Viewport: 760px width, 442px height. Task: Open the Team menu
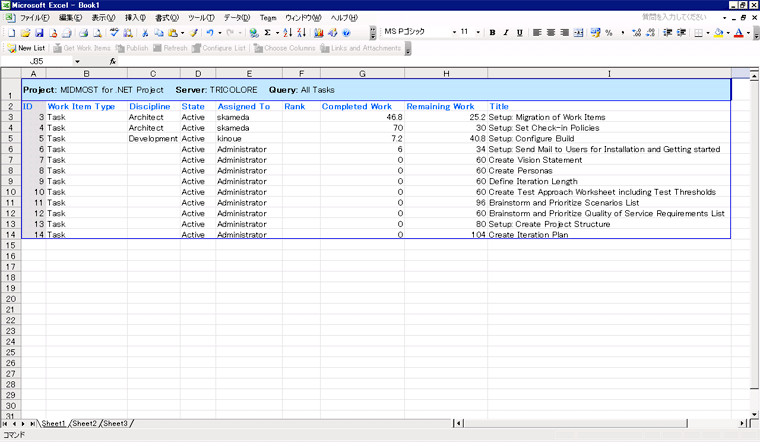coord(268,18)
